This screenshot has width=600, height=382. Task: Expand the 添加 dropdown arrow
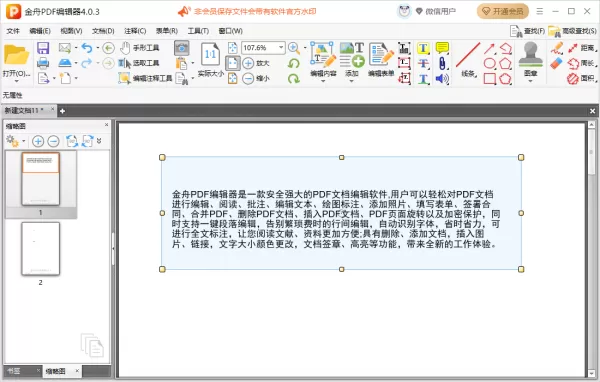point(352,81)
